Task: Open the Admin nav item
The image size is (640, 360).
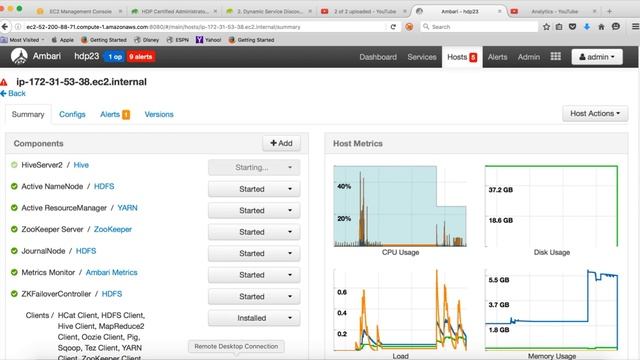Action: [529, 57]
